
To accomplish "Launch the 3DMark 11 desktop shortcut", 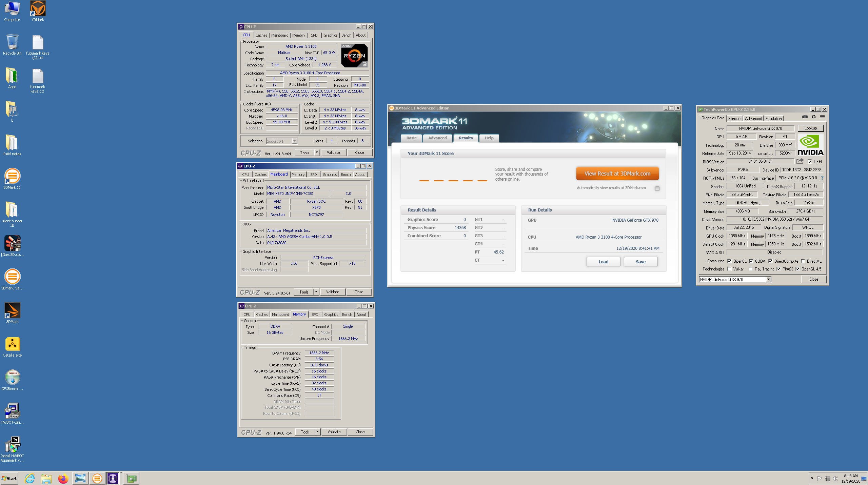I will coord(12,179).
